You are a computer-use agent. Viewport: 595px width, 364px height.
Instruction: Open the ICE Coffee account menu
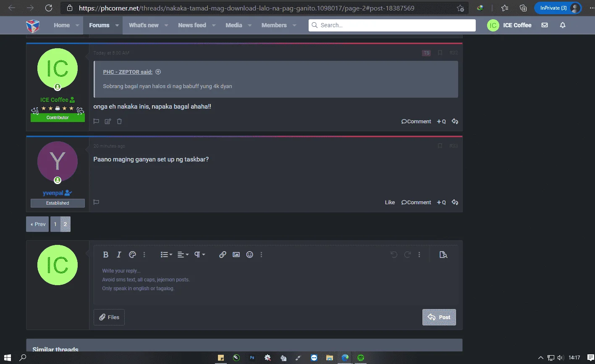click(x=510, y=25)
